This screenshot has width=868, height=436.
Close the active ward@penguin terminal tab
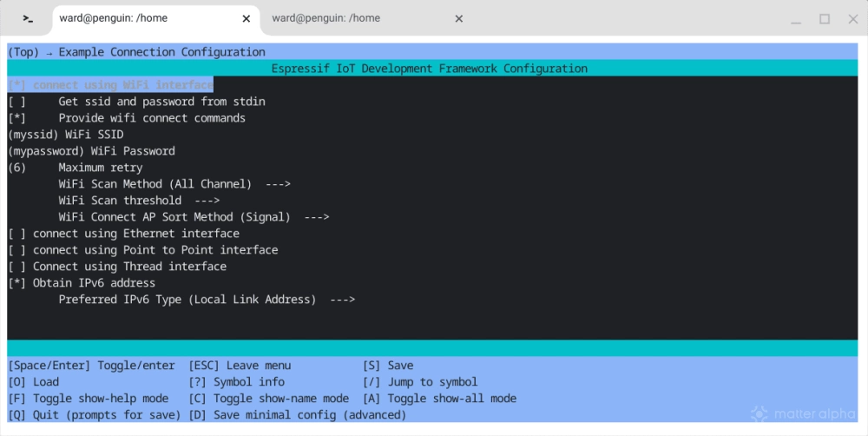(x=247, y=18)
